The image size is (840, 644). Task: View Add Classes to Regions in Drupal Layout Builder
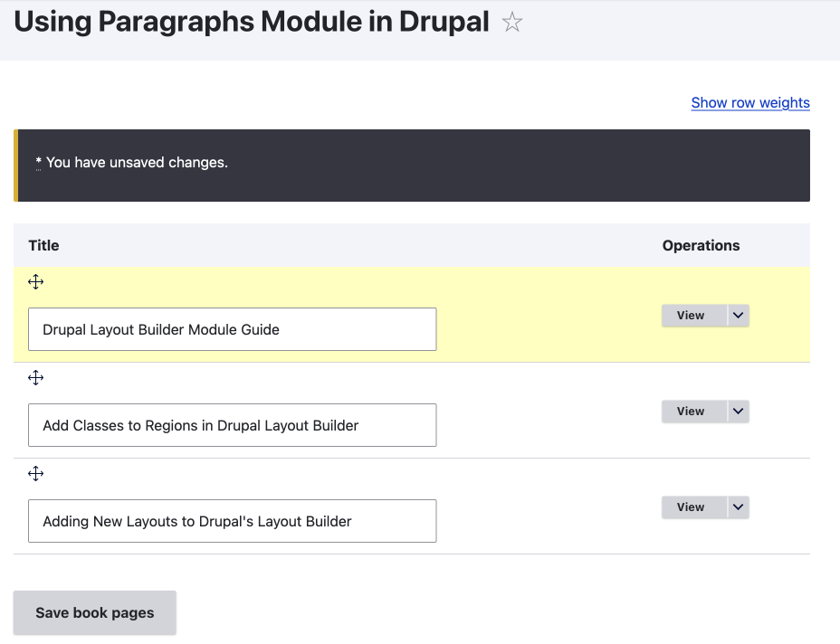[694, 412]
